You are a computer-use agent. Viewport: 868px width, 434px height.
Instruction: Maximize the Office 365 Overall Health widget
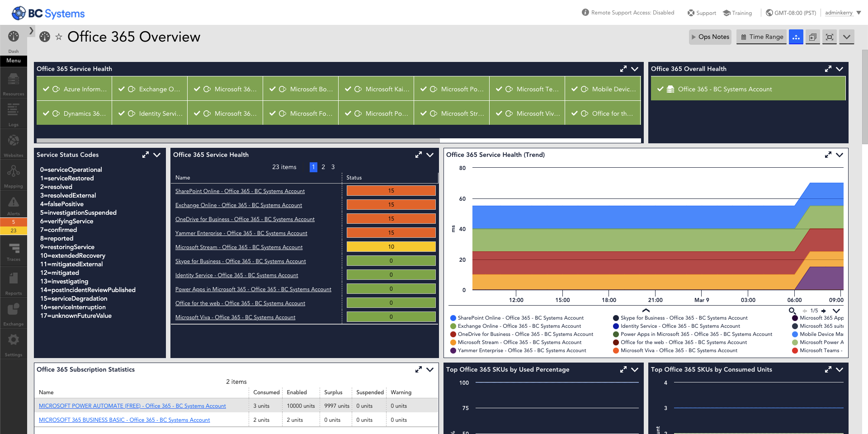click(x=828, y=69)
